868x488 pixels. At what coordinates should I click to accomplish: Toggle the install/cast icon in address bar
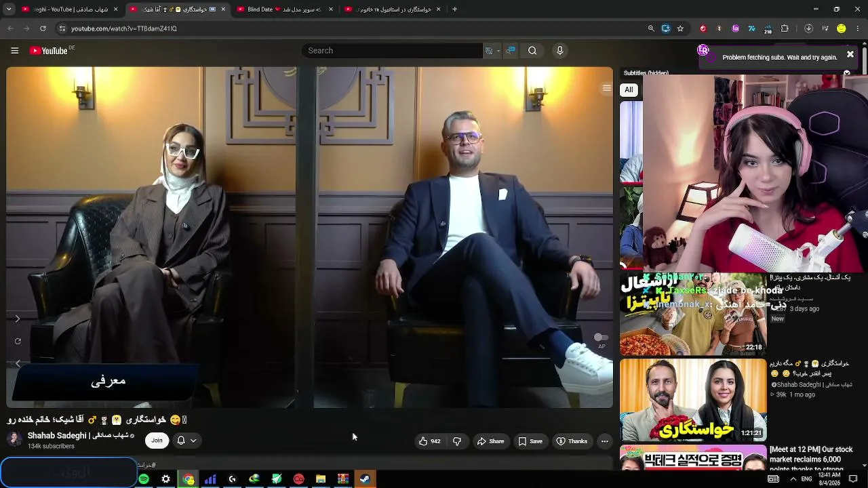click(x=666, y=28)
